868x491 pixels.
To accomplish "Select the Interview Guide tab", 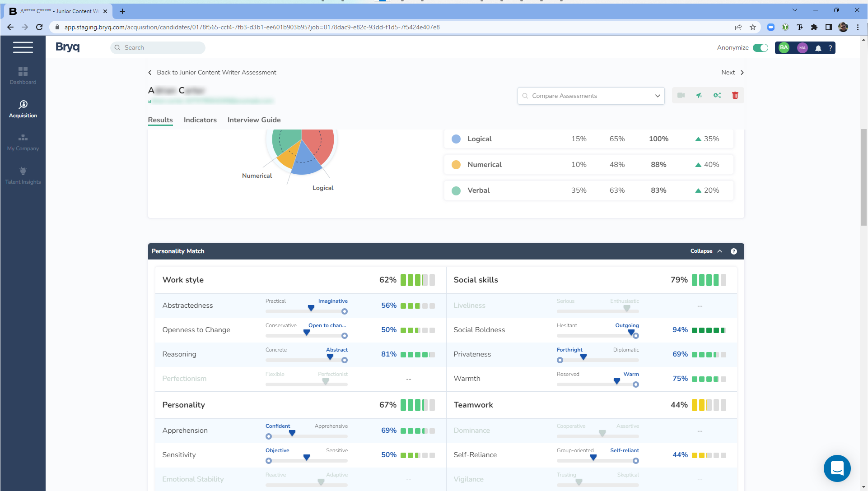I will [253, 120].
